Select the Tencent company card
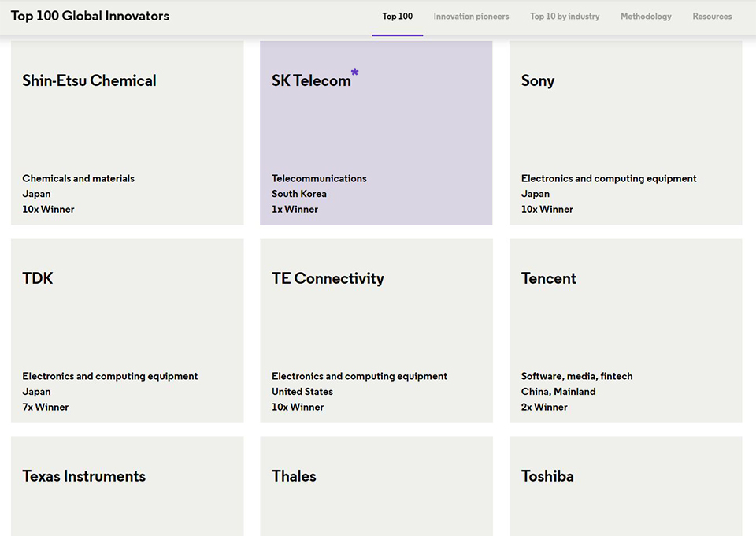 [625, 330]
